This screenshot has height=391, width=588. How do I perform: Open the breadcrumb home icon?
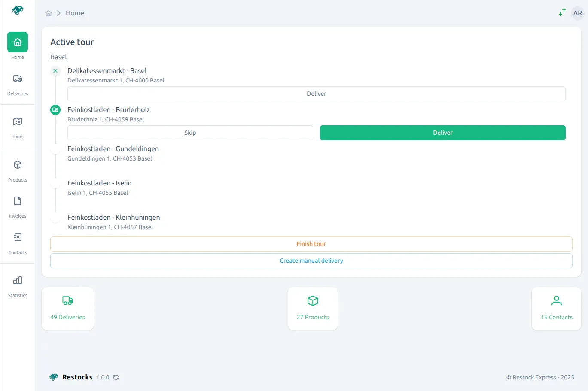point(49,13)
